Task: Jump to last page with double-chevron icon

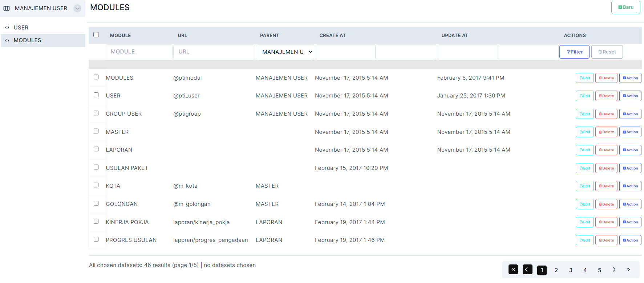Action: point(628,270)
